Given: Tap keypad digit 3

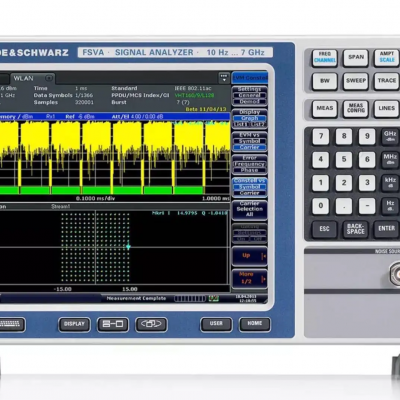Looking at the screenshot, I should [x=367, y=183].
